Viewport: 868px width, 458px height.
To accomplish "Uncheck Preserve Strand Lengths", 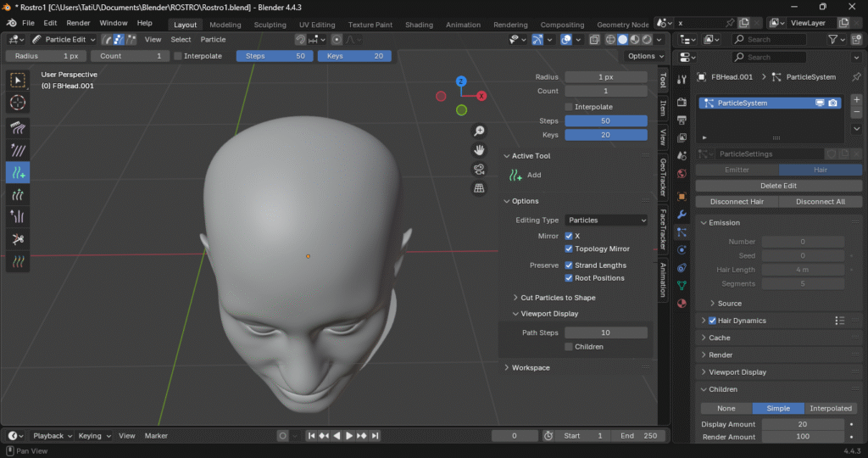I will pos(569,265).
